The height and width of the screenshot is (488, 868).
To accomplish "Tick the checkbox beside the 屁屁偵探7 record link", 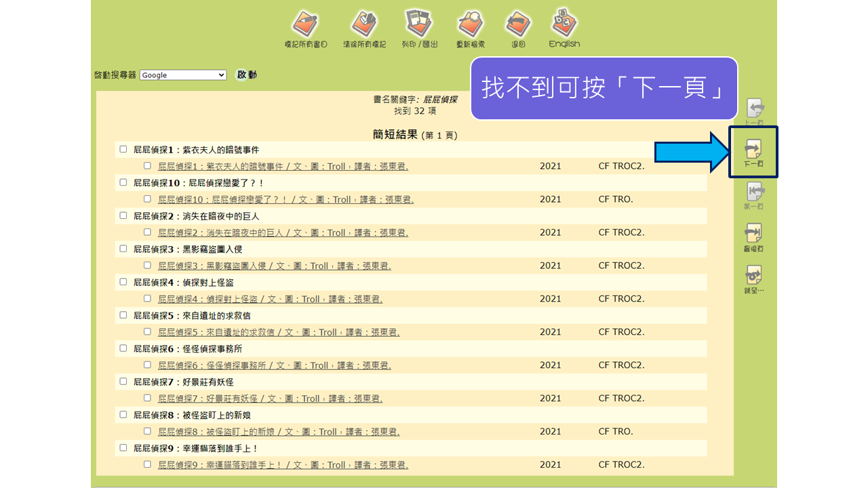I will tap(147, 398).
